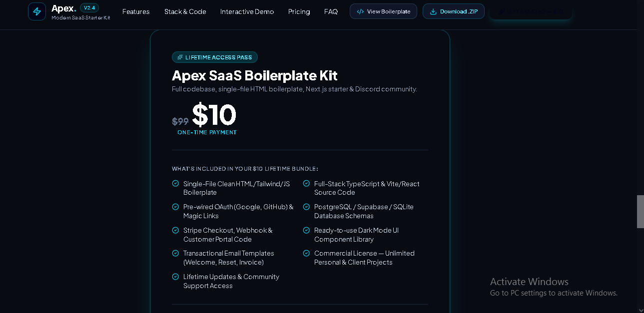
Task: Click the 'Full codebase, single-file HTML boilerplate' description
Action: click(x=294, y=89)
